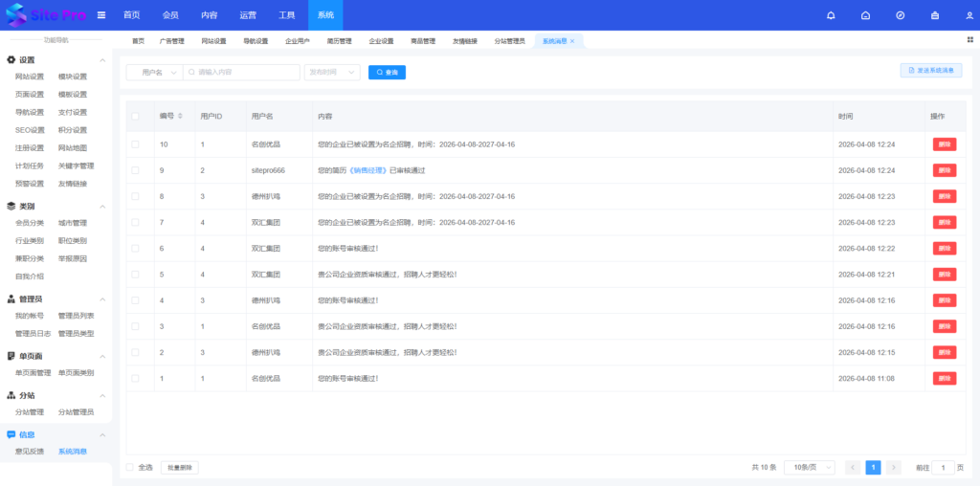Click the 查询 search button
Screen dimensions: 980x486
(387, 73)
